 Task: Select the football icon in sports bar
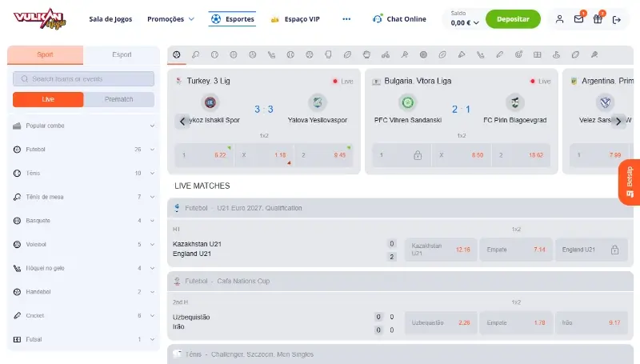pyautogui.click(x=177, y=55)
